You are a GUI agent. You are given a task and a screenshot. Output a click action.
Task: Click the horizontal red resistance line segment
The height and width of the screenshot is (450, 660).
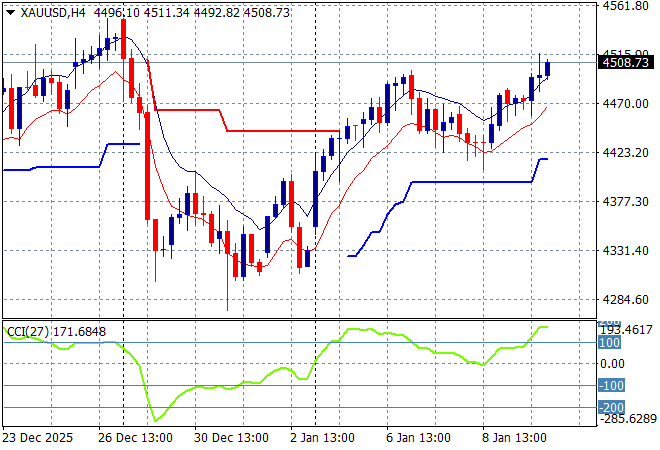pyautogui.click(x=285, y=130)
